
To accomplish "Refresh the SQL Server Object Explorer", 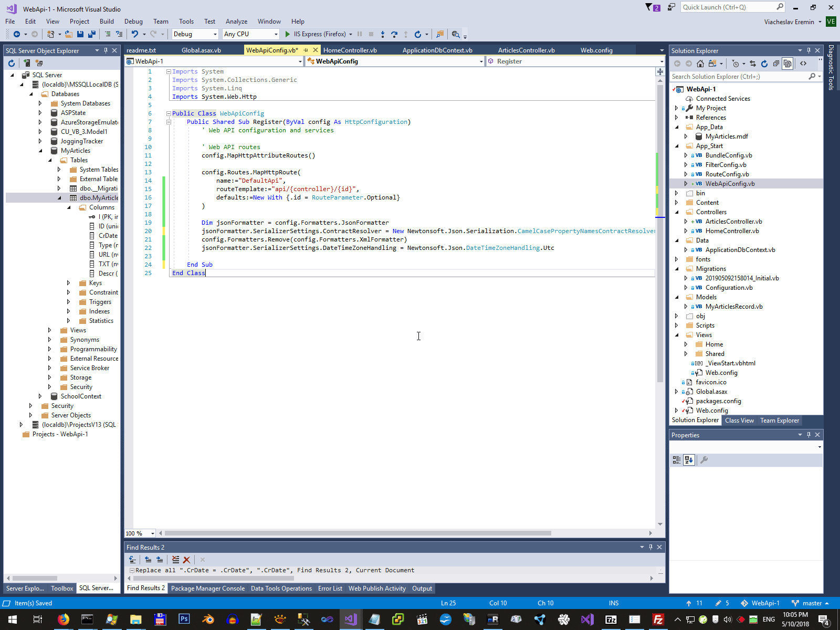I will (x=12, y=63).
